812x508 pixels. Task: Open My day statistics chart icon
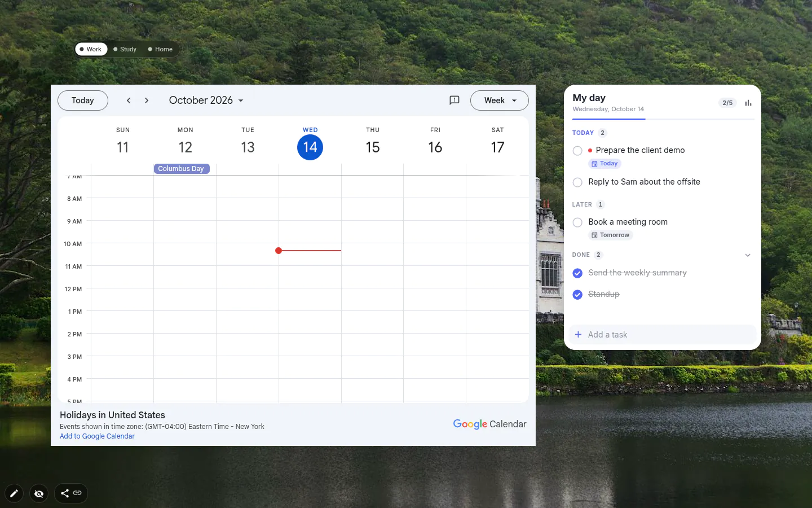[x=748, y=103]
